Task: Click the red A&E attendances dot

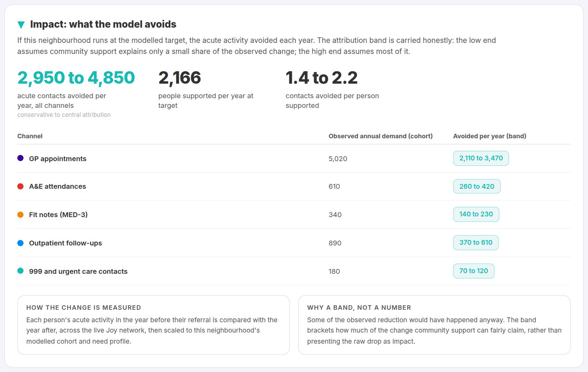Action: click(x=20, y=186)
